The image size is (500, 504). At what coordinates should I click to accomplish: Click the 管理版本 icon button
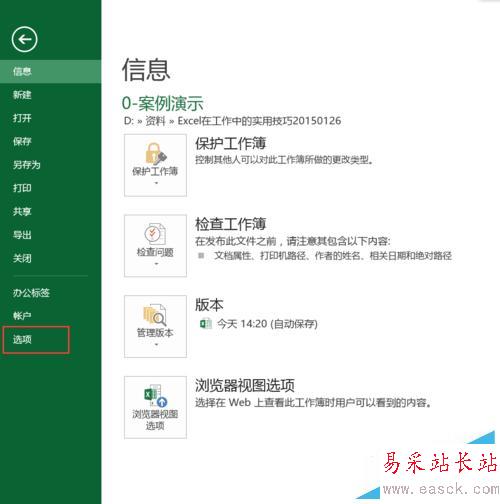155,326
